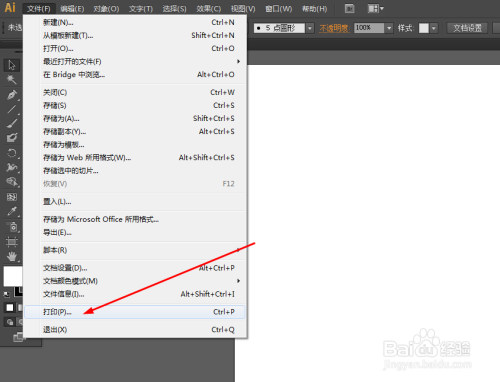Choose 退出(X) menu entry
The height and width of the screenshot is (382, 500).
pyautogui.click(x=135, y=330)
